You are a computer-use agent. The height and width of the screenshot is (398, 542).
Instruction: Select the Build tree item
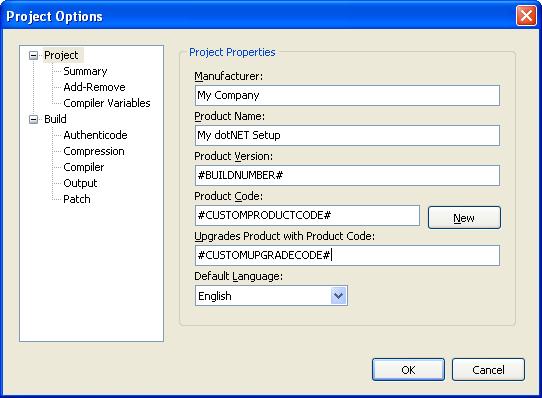point(55,119)
